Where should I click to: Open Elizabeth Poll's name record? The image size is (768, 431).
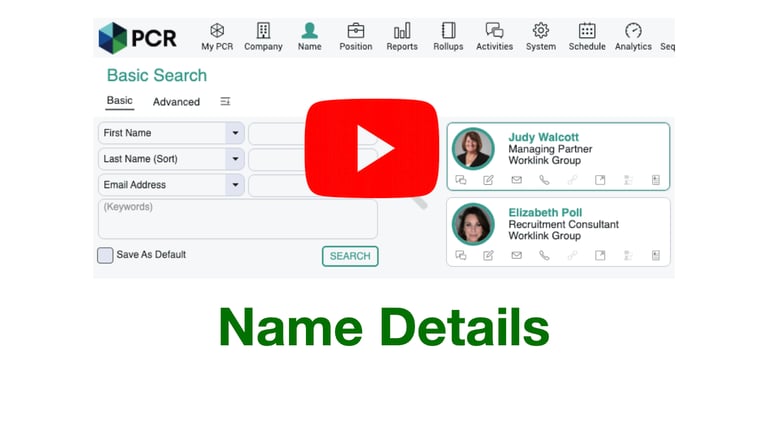tap(545, 213)
